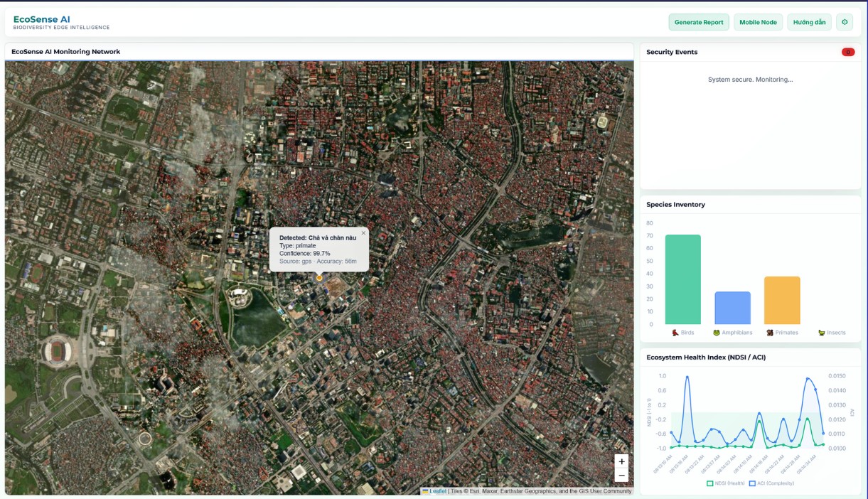Click 'System secure. Monitoring...' message
This screenshot has height=499, width=868.
[750, 80]
